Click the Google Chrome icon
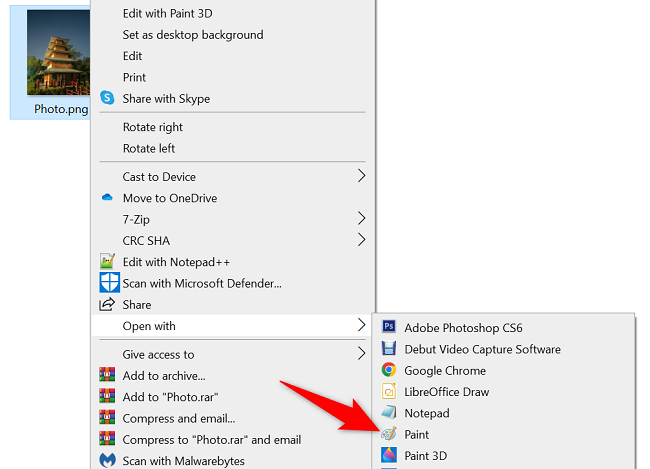 pyautogui.click(x=388, y=371)
